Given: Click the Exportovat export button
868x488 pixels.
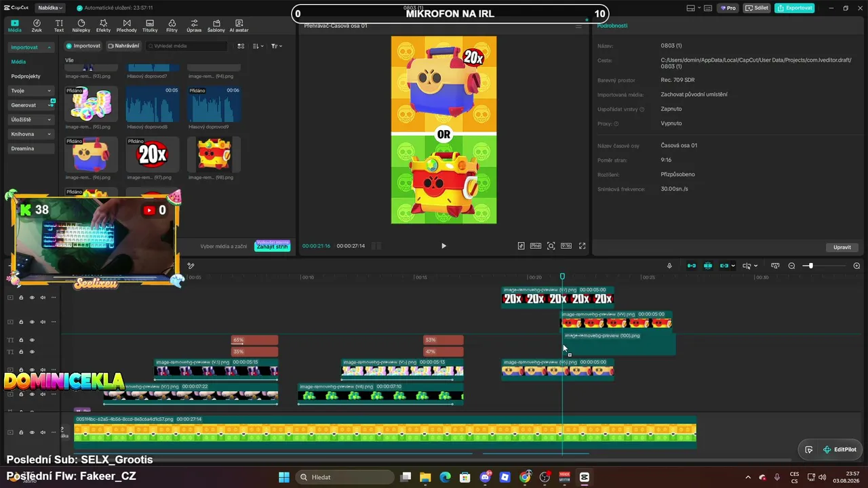Looking at the screenshot, I should 795,8.
